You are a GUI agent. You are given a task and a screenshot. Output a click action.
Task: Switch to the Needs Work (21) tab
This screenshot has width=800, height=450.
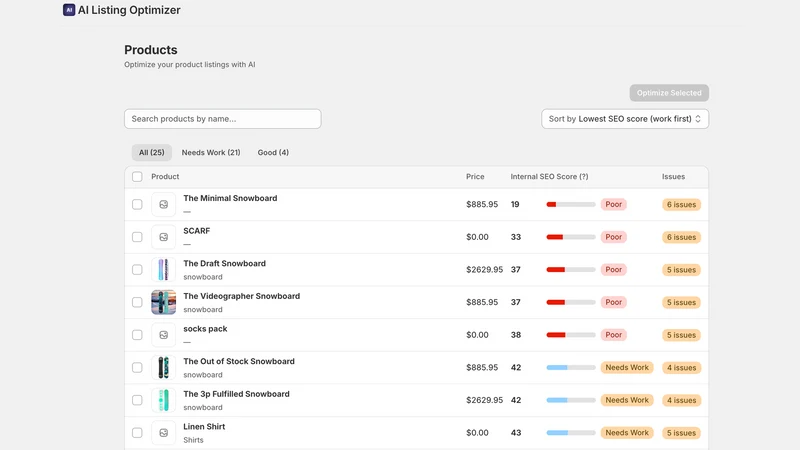[211, 153]
